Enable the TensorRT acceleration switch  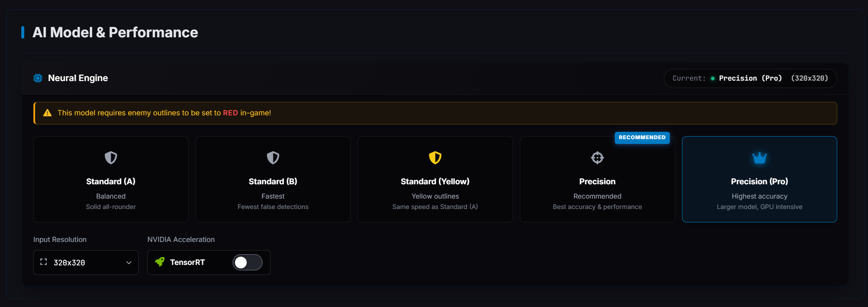(248, 262)
